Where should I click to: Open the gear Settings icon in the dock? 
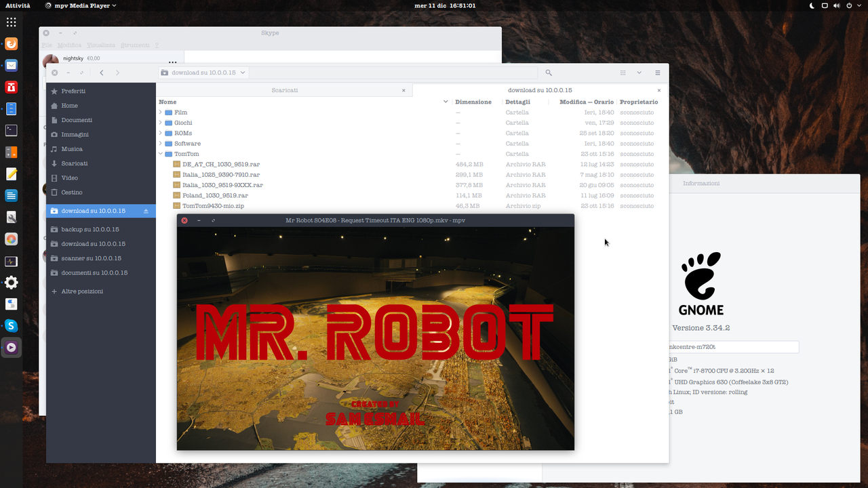coord(11,283)
